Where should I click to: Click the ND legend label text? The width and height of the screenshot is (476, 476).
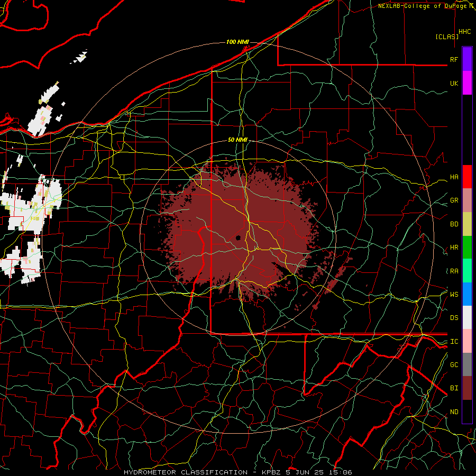click(x=454, y=412)
